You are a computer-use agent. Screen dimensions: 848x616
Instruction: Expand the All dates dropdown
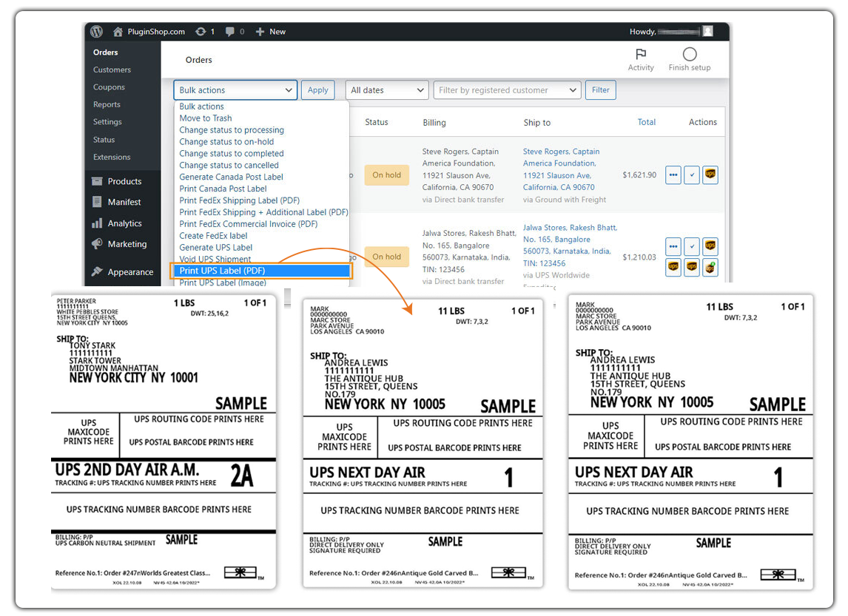(x=386, y=89)
